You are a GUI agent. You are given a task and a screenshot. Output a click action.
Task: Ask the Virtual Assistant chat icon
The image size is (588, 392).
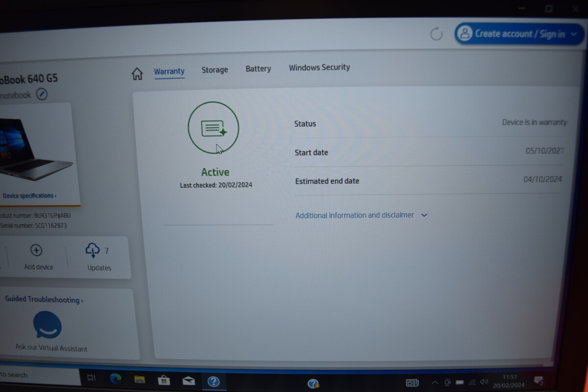pyautogui.click(x=47, y=325)
